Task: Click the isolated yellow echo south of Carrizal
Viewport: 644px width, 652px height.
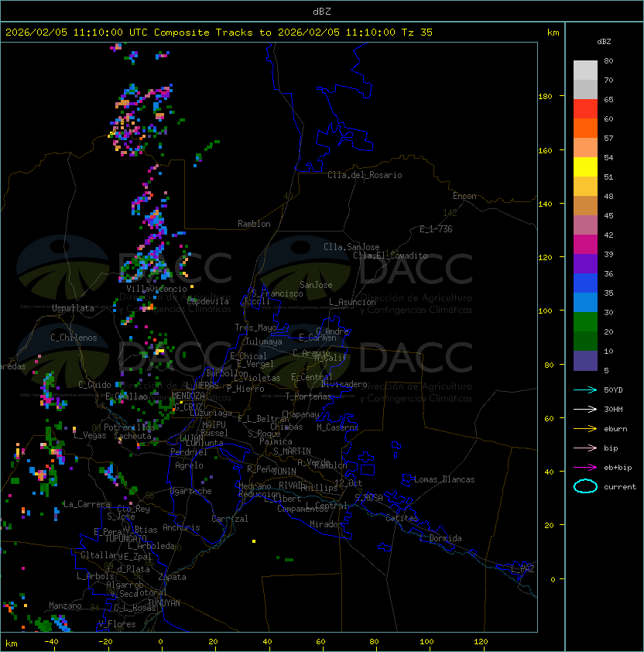Action: 254,541
